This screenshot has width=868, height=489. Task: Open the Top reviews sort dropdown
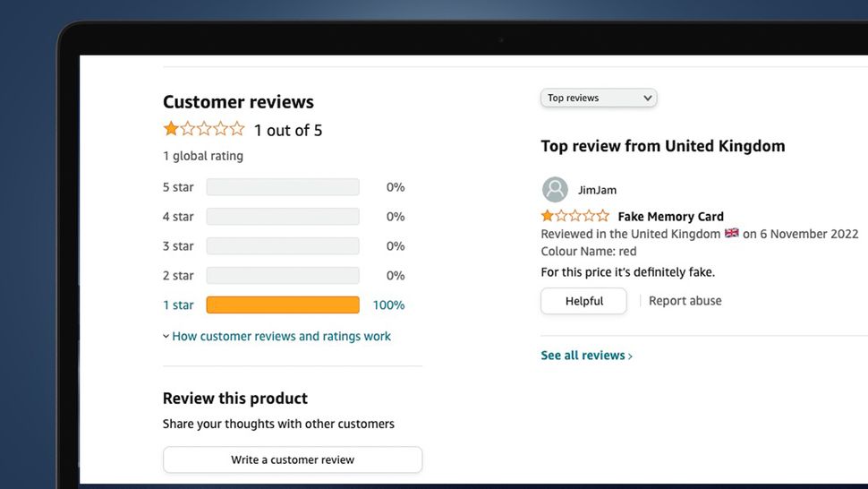click(599, 98)
